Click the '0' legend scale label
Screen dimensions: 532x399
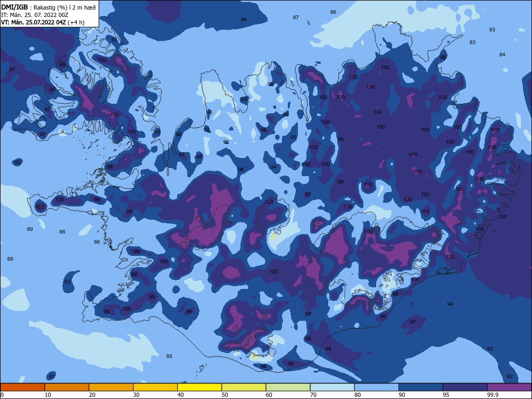(2, 395)
